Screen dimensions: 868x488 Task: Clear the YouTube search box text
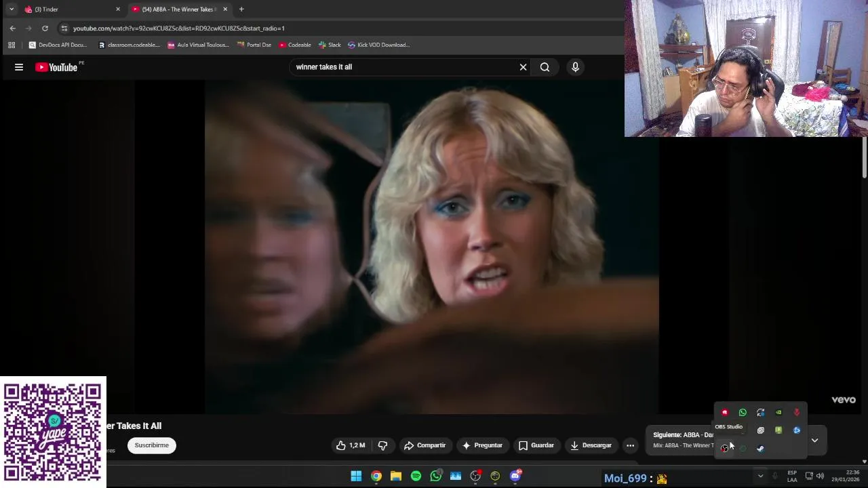tap(523, 67)
